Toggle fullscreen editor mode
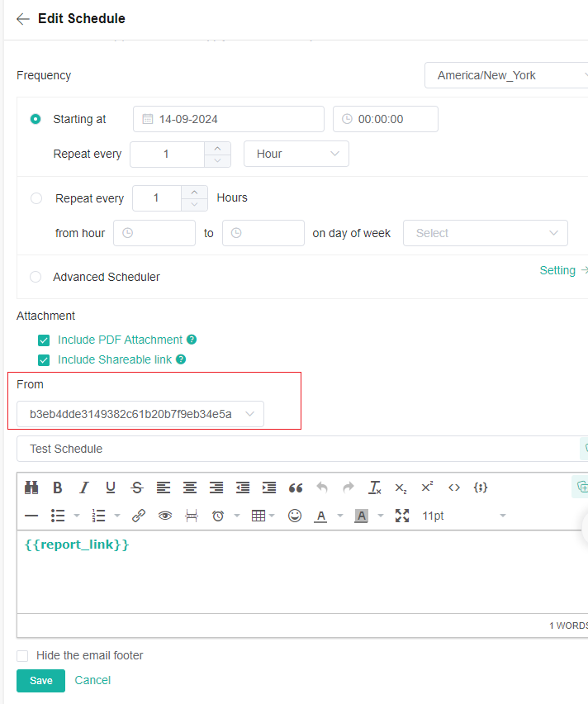 (x=402, y=516)
